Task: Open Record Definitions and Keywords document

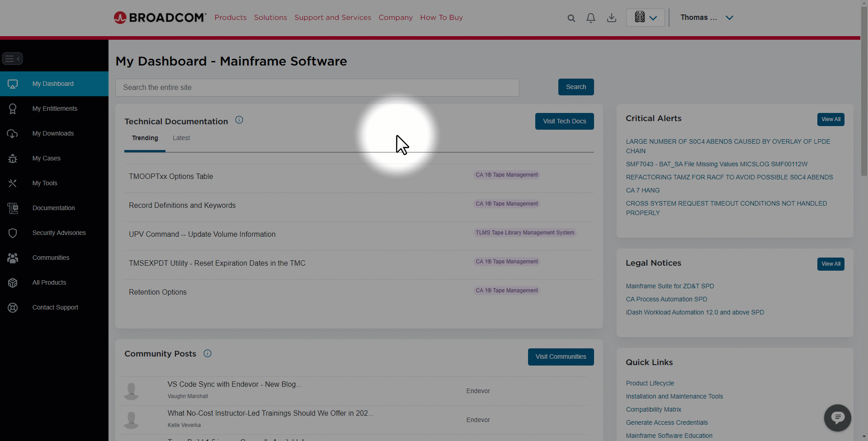Action: 182,206
